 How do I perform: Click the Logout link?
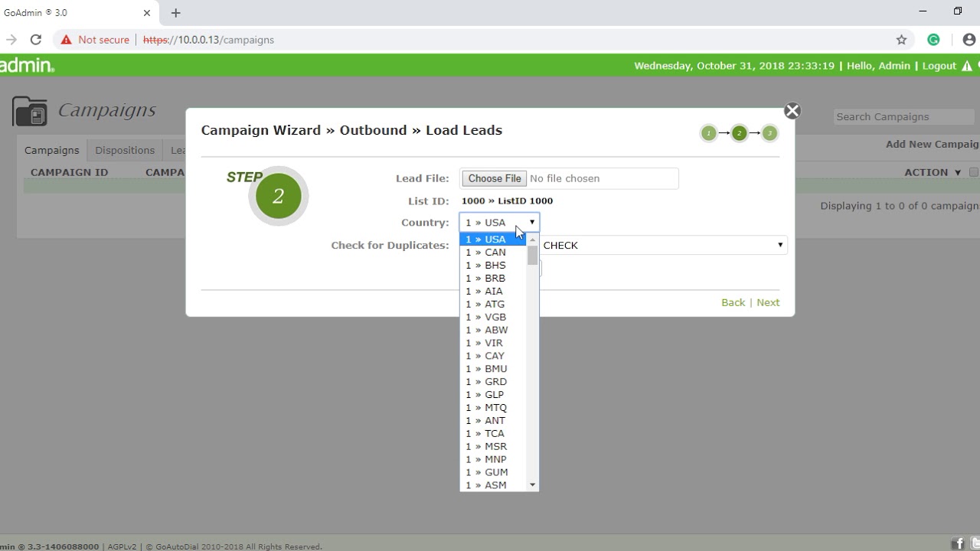[939, 66]
